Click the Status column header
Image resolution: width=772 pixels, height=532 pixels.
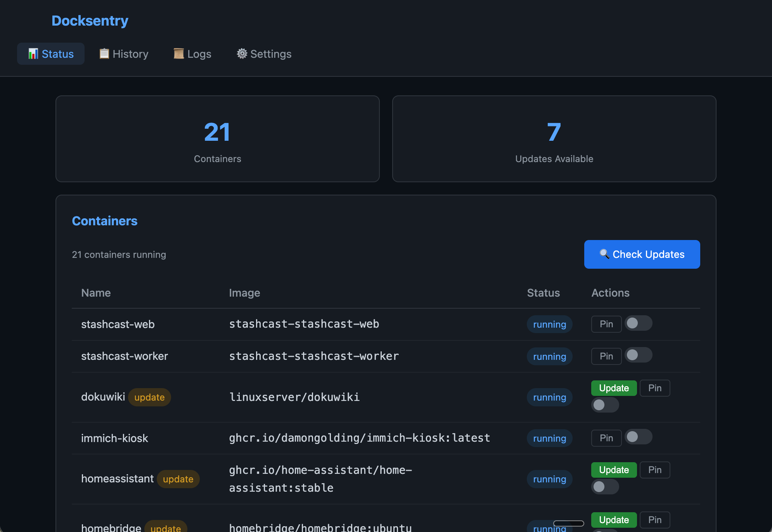[x=543, y=293]
